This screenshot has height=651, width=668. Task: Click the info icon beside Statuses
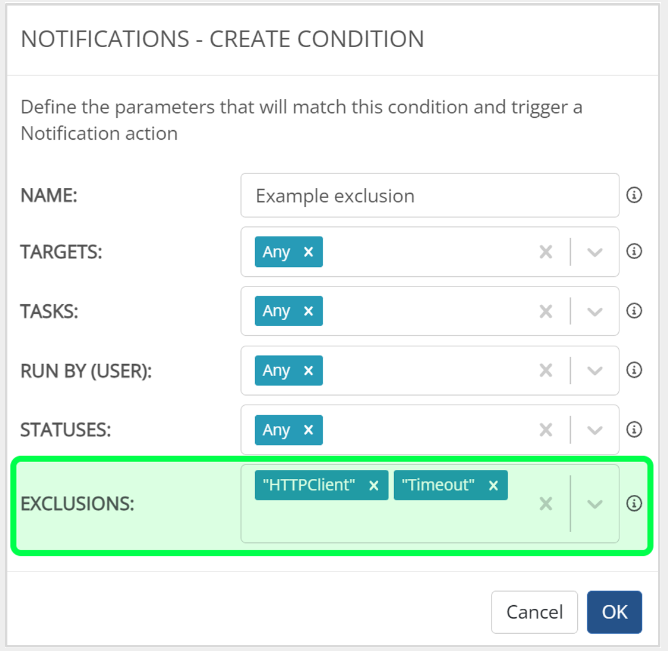(x=633, y=430)
